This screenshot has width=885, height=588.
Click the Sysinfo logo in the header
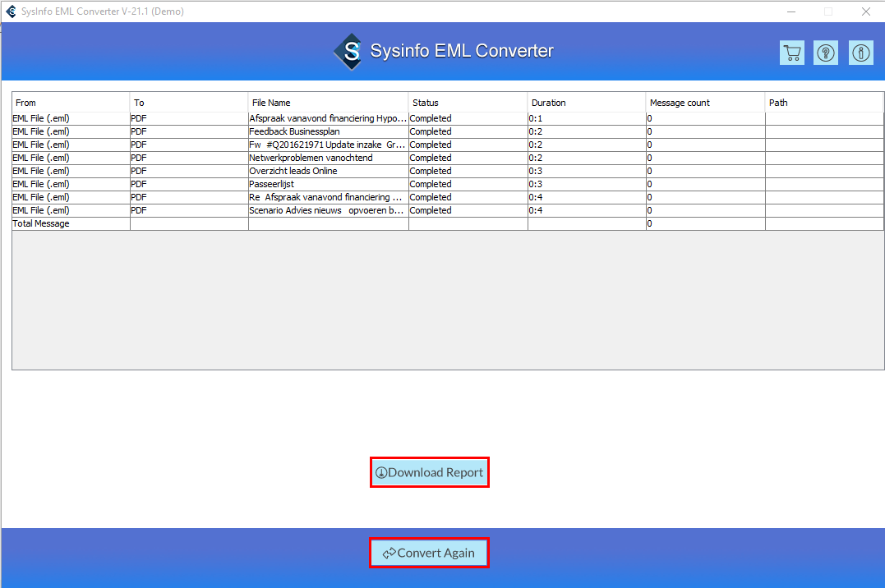pos(348,52)
